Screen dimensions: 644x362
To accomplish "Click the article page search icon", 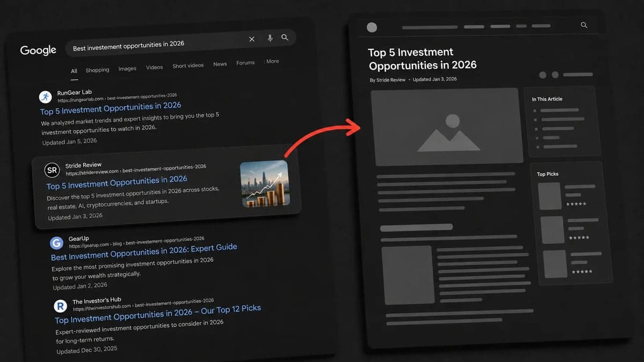I will click(x=584, y=25).
